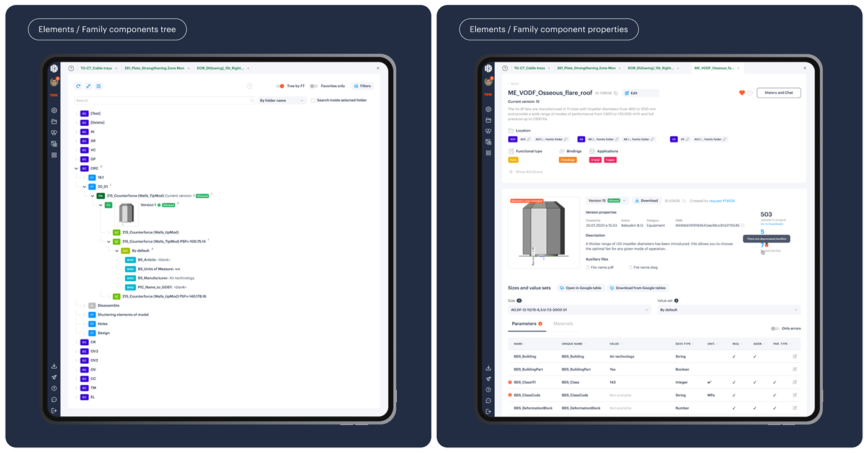Open the By folder name dropdown
This screenshot has width=868, height=453.
(x=282, y=100)
